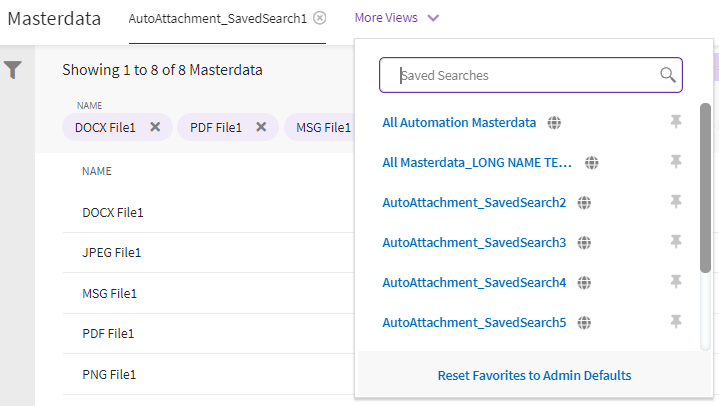Click the saved searches list scrollbar

(705, 190)
